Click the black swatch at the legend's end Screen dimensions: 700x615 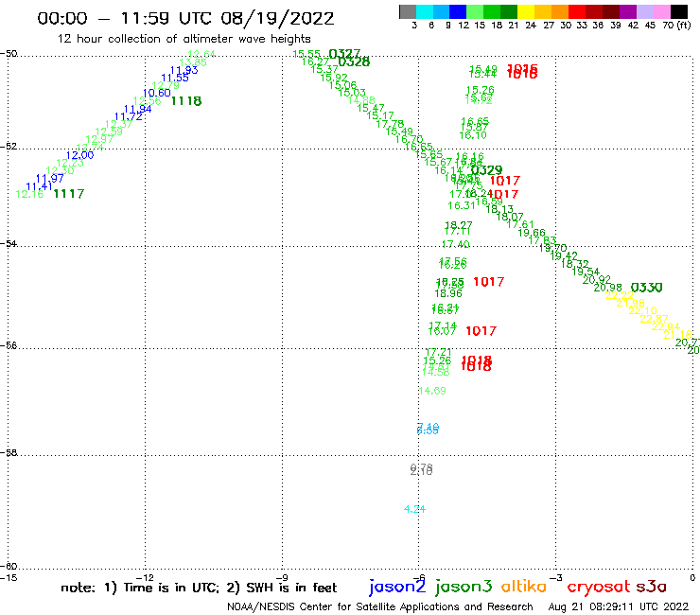(679, 11)
